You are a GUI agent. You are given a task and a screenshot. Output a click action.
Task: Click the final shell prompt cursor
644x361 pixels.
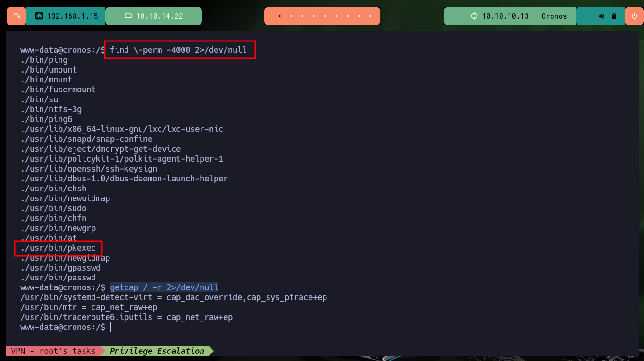(110, 327)
